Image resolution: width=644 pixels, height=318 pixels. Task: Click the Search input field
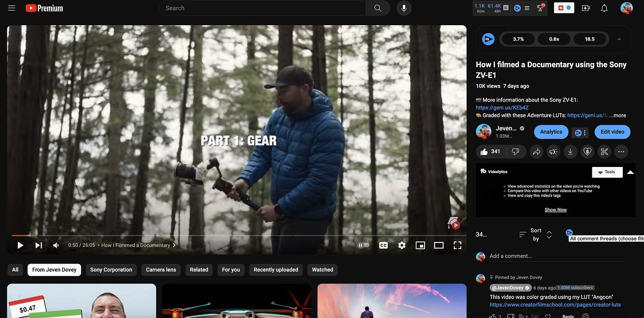click(262, 8)
